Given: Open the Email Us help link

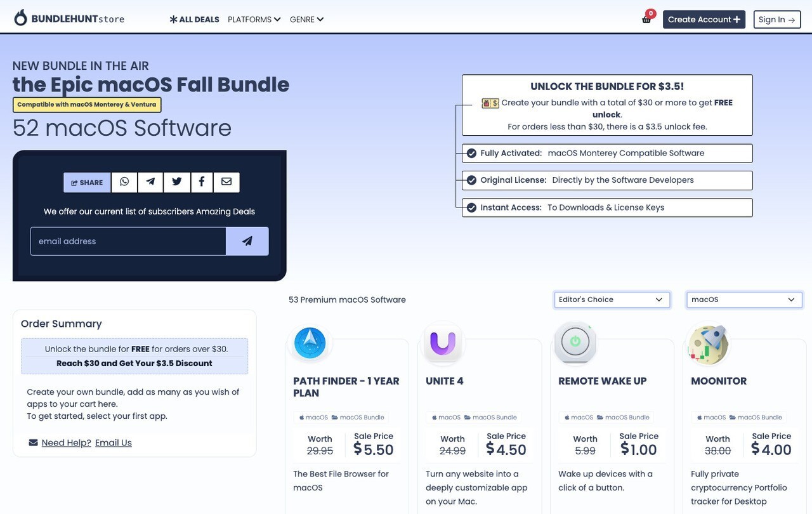Looking at the screenshot, I should click(113, 441).
